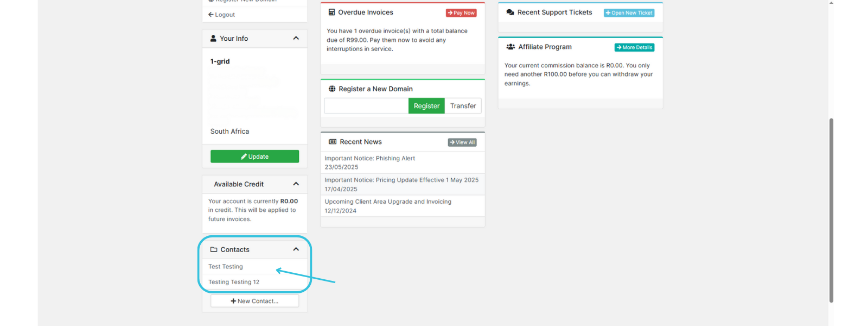
Task: Click Pay Now for overdue invoices
Action: click(x=461, y=12)
